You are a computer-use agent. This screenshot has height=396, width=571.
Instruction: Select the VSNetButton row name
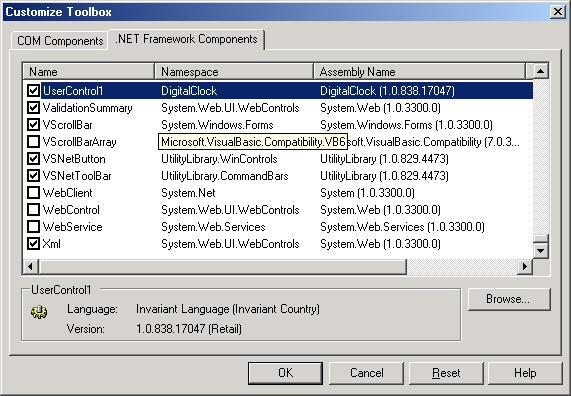(74, 159)
